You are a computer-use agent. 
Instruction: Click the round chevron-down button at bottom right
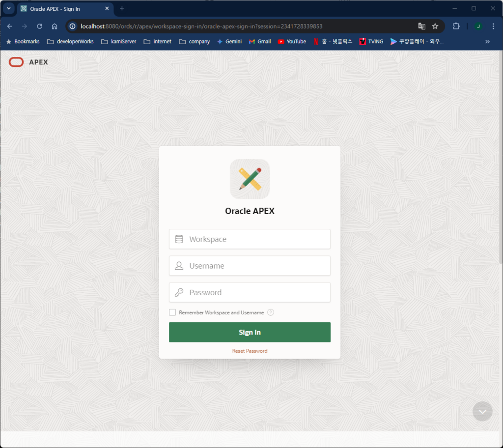[x=482, y=412]
